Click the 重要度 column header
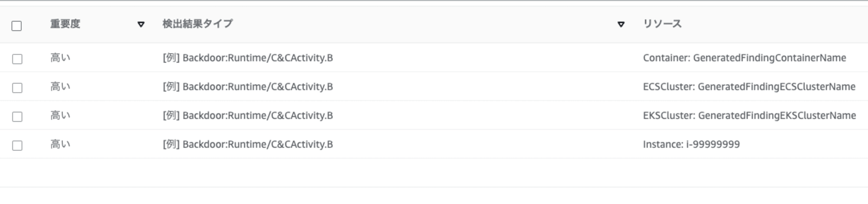Image resolution: width=868 pixels, height=204 pixels. tap(65, 24)
